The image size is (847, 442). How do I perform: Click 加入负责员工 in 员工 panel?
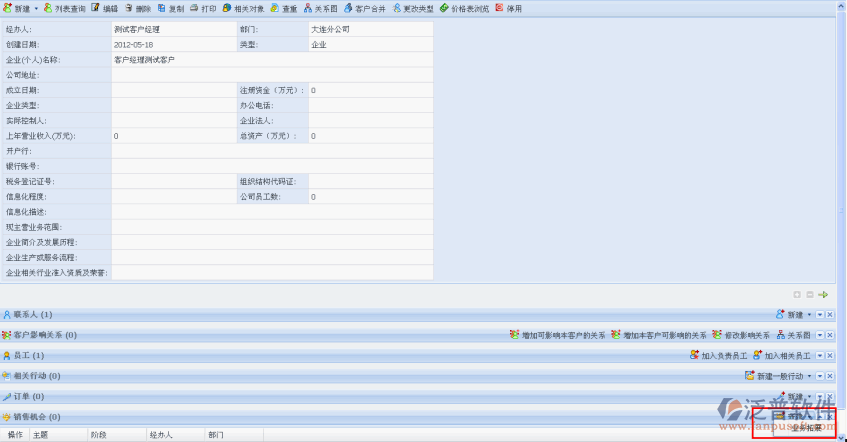719,355
